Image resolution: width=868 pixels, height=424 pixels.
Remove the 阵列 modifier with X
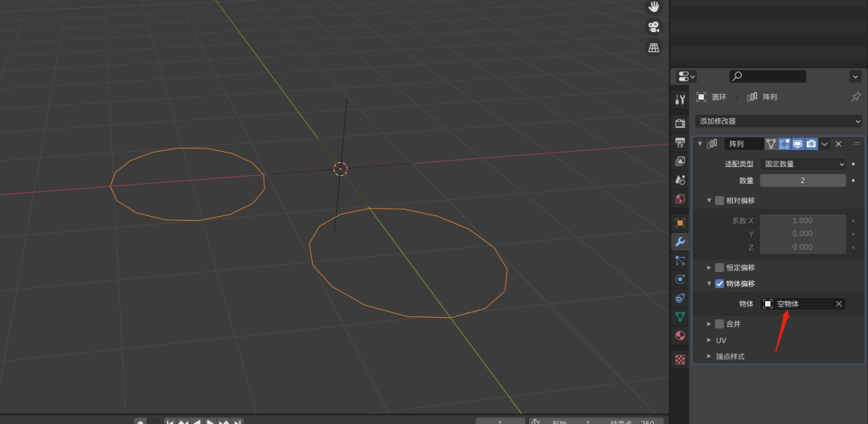[838, 144]
